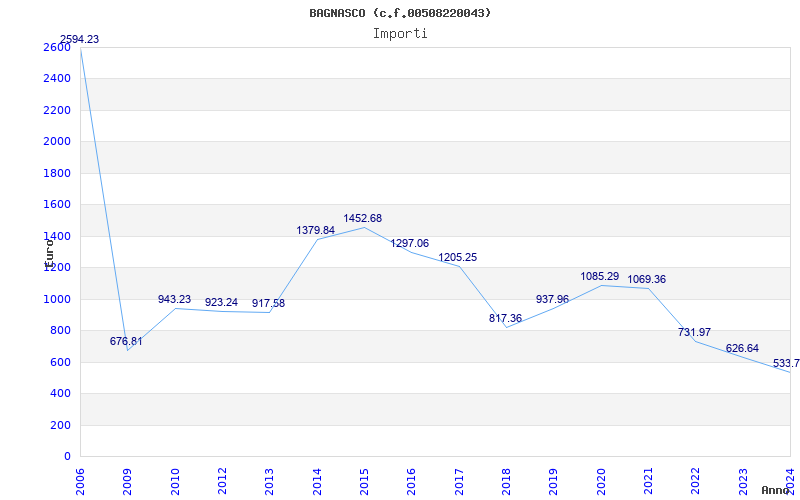Click the y-axis tick 2000
This screenshot has height=500, width=800.
coord(57,141)
